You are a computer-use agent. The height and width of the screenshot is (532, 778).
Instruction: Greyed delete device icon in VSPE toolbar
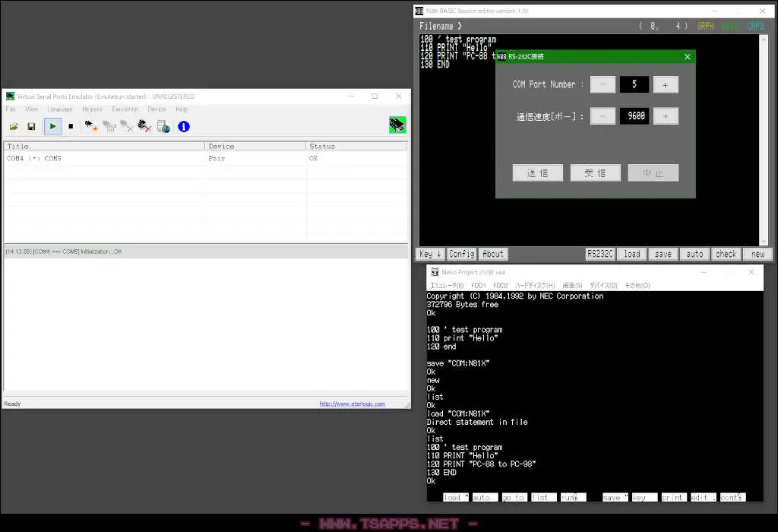(127, 127)
